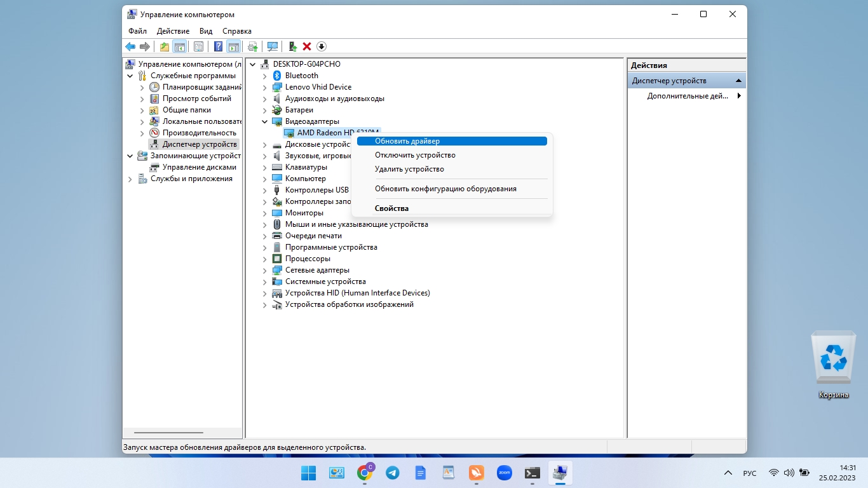Click the blue Back arrow in toolbar
The width and height of the screenshot is (868, 488).
130,46
